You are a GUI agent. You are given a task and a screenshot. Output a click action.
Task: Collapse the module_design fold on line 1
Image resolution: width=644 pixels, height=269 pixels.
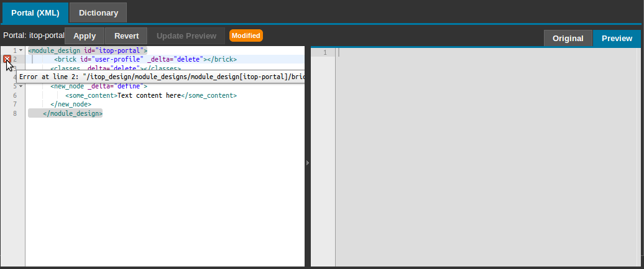[x=21, y=50]
